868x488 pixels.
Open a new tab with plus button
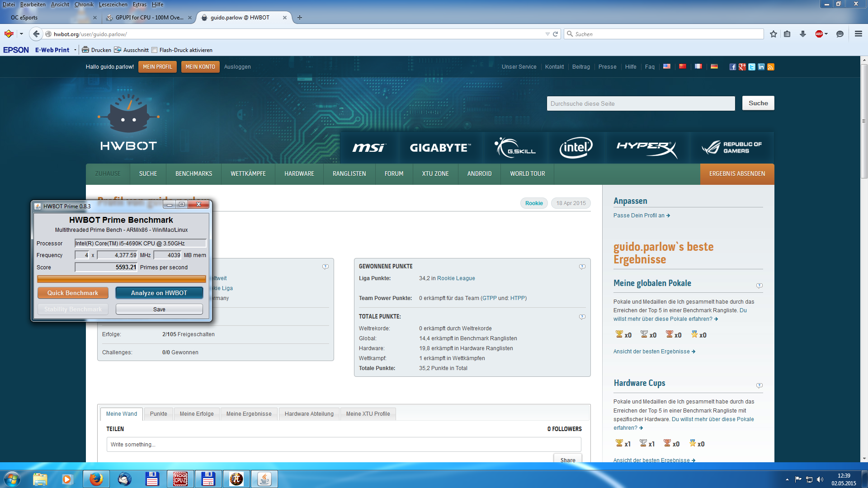[300, 18]
